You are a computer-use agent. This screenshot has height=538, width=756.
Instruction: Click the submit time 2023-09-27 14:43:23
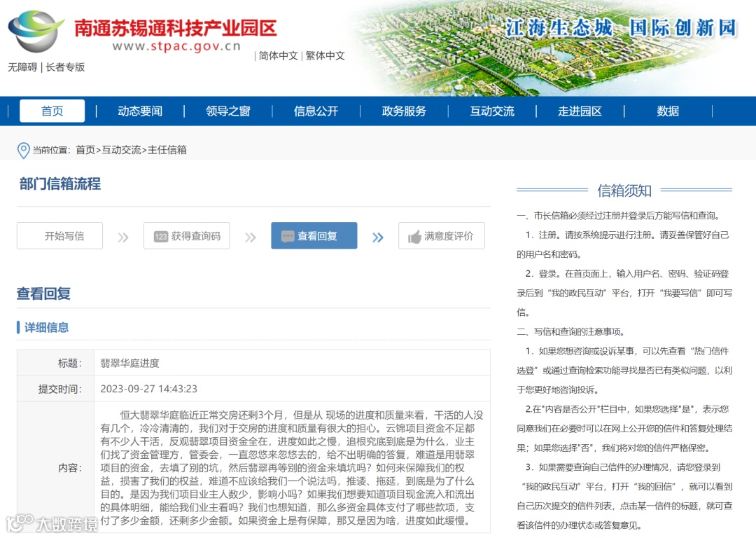click(148, 389)
